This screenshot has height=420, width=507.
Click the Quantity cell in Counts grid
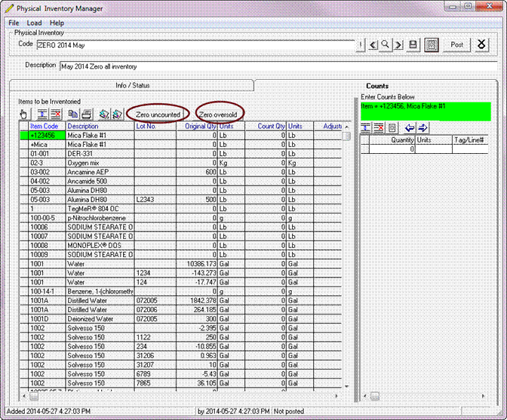click(x=392, y=149)
